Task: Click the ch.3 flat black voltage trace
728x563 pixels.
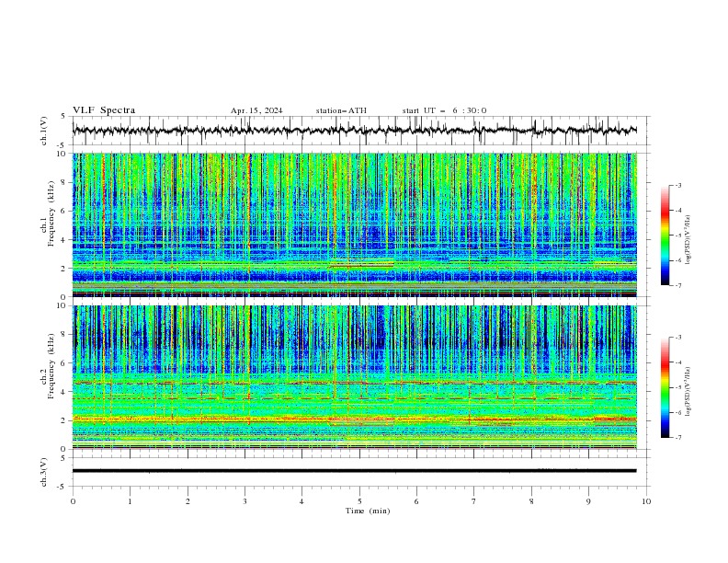Action: pyautogui.click(x=354, y=471)
